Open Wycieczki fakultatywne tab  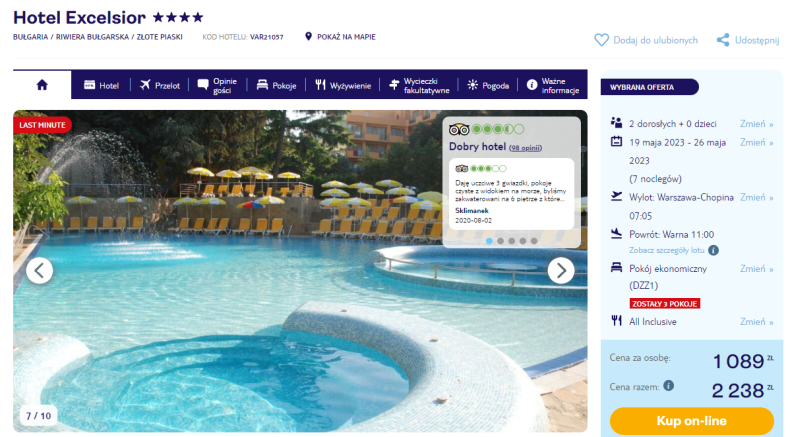click(x=419, y=85)
